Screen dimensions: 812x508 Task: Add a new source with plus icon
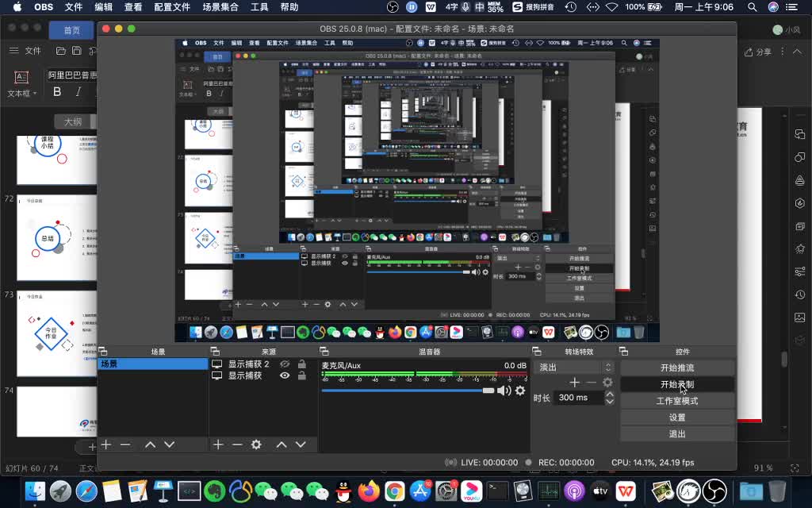[218, 445]
